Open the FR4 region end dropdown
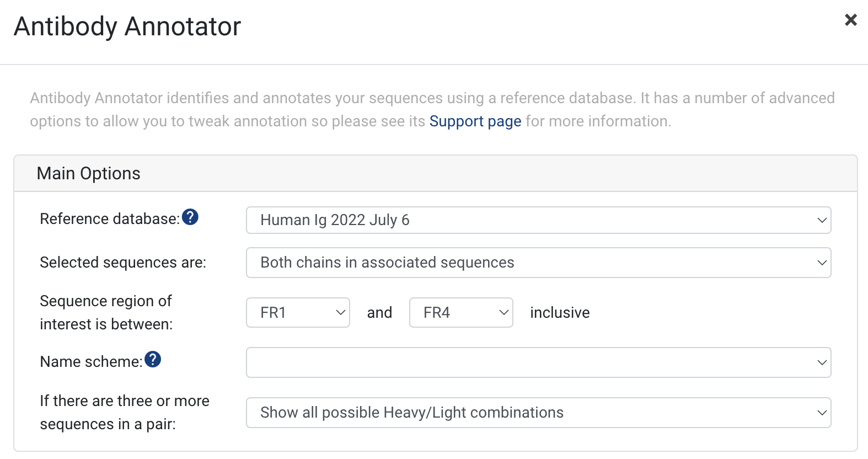 pos(461,312)
